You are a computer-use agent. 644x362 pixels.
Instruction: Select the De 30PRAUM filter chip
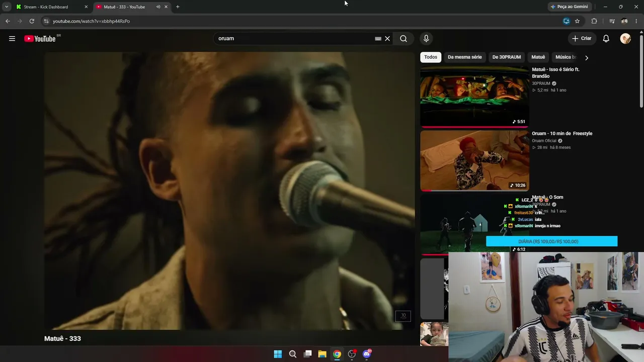click(507, 57)
